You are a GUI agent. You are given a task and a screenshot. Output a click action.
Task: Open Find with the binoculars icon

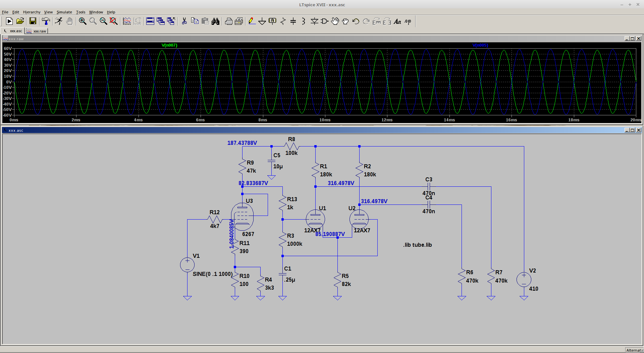tap(215, 21)
